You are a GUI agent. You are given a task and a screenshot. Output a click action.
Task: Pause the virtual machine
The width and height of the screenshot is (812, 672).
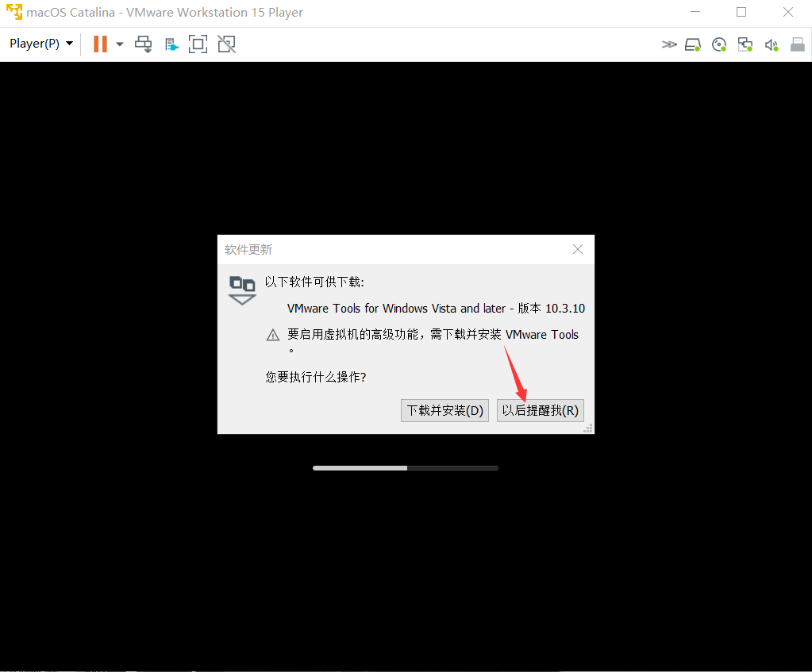(100, 44)
